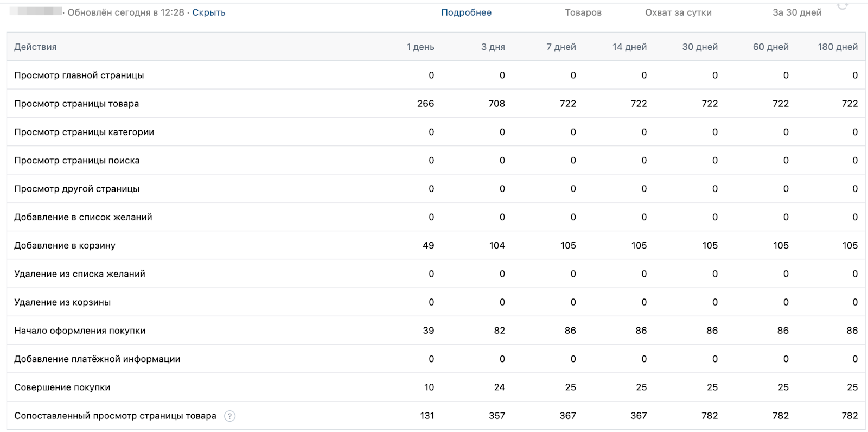The width and height of the screenshot is (868, 432).
Task: Select the Охват за сутки label
Action: click(x=678, y=12)
